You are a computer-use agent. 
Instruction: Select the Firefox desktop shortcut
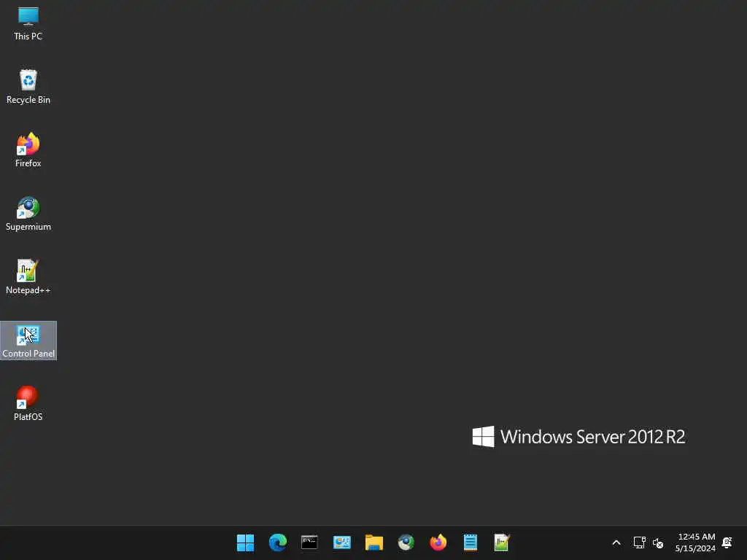pyautogui.click(x=28, y=150)
